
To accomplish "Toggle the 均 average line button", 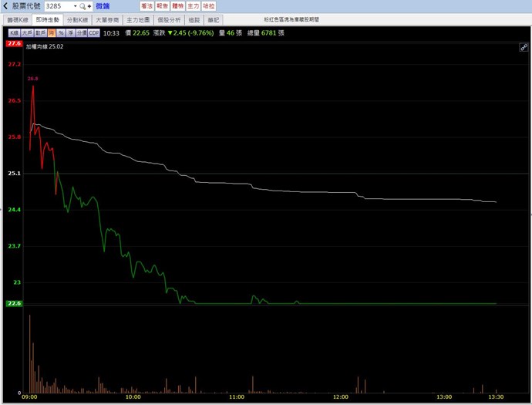I will (x=51, y=33).
